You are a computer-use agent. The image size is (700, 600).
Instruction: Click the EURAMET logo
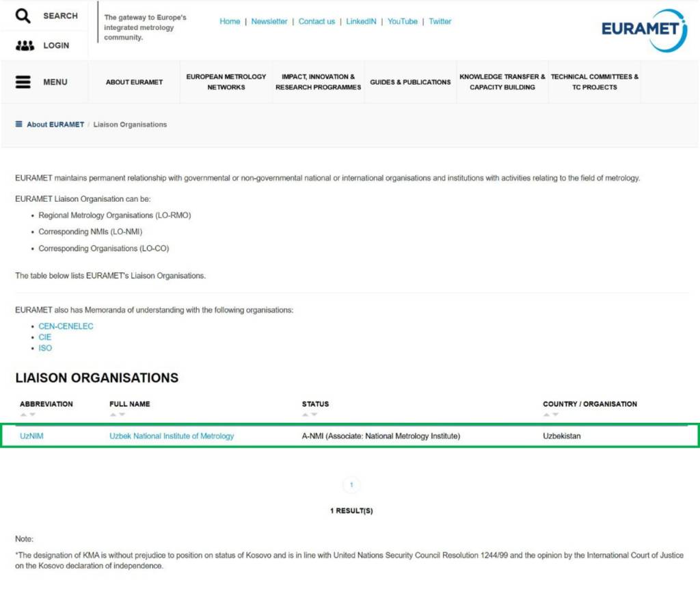(643, 30)
